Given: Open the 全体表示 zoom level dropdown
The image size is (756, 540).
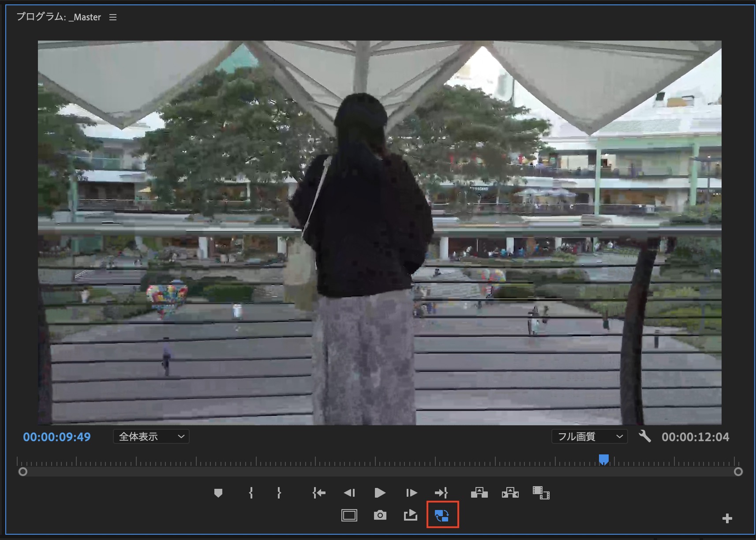Looking at the screenshot, I should [151, 437].
